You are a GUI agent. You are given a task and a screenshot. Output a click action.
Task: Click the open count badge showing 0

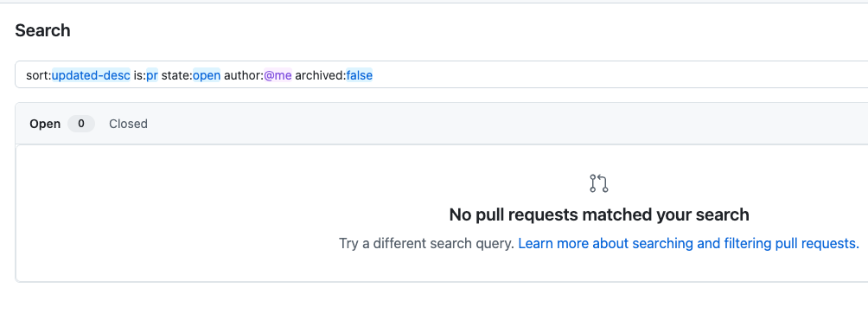tap(80, 124)
